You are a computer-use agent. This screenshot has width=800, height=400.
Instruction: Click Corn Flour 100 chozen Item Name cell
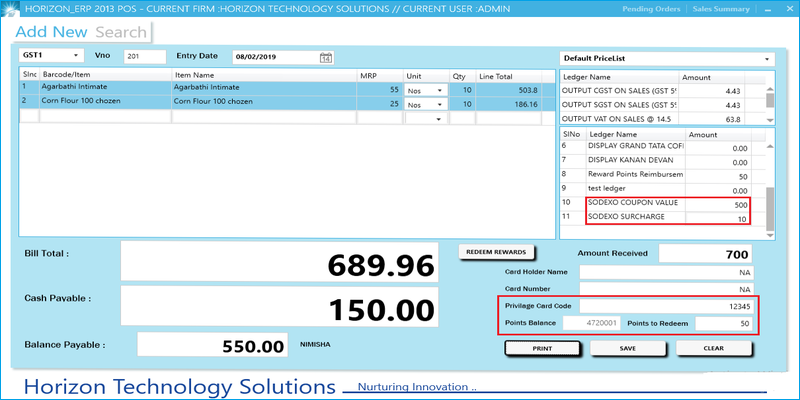pos(264,102)
